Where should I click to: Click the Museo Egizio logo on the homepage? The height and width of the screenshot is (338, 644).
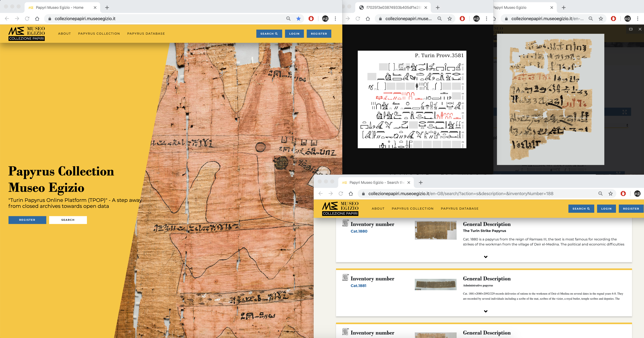(x=27, y=34)
